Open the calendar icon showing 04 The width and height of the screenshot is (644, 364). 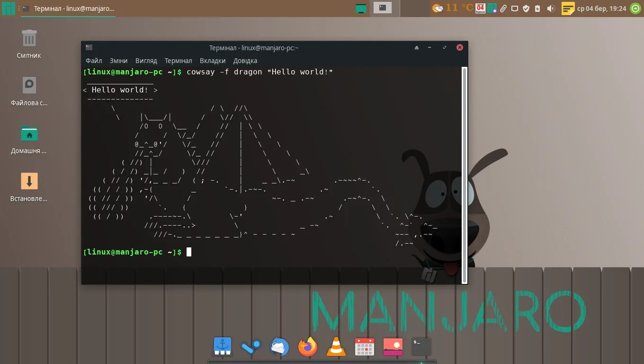(x=481, y=8)
